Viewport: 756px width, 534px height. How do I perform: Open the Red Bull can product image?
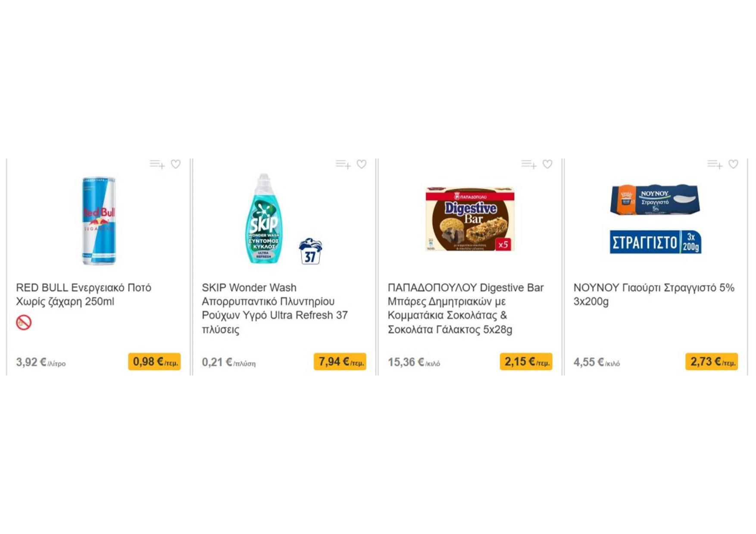(x=99, y=220)
